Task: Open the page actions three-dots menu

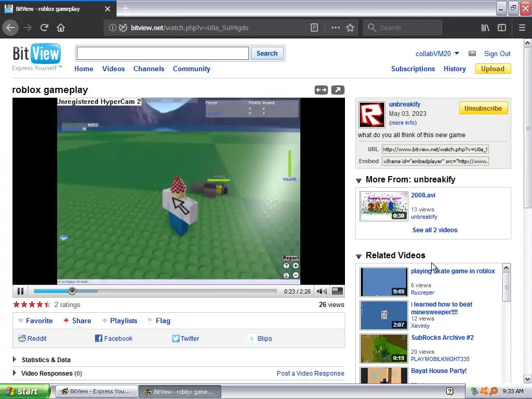Action: tap(335, 28)
